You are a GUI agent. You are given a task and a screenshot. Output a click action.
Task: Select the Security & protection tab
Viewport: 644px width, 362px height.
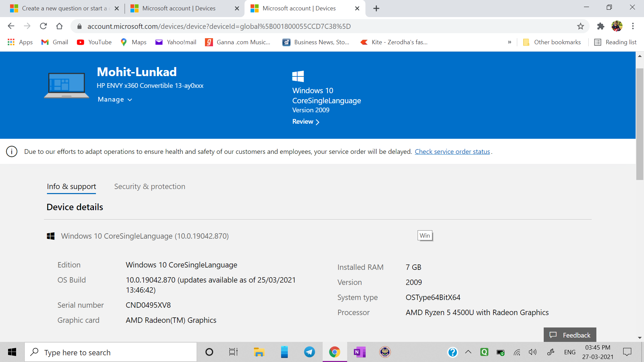pyautogui.click(x=150, y=186)
